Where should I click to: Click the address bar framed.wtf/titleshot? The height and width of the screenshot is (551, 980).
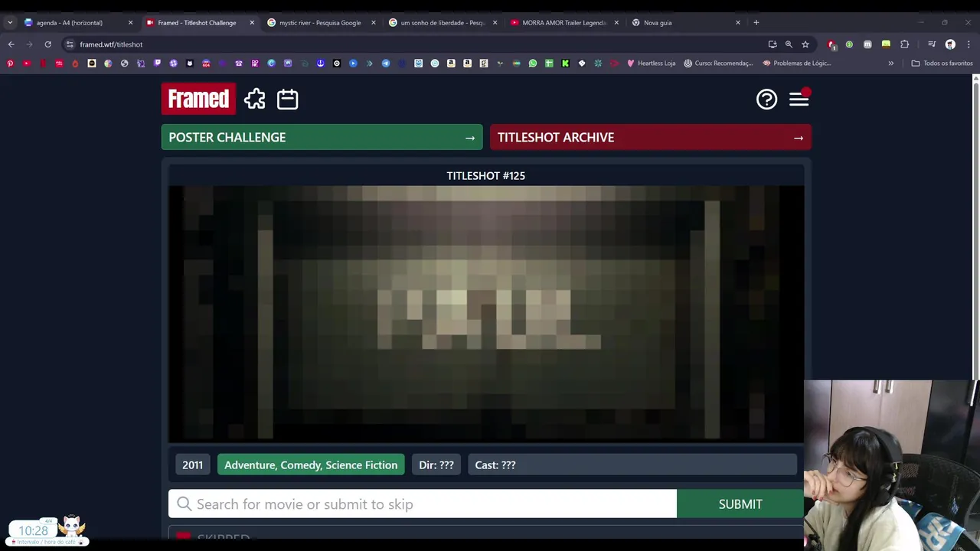[x=111, y=44]
